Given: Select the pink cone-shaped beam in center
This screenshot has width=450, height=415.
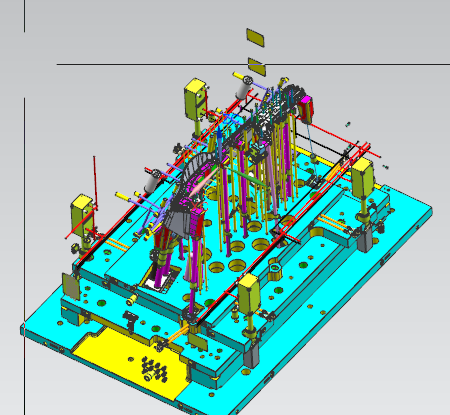Looking at the screenshot, I should pyautogui.click(x=204, y=183).
